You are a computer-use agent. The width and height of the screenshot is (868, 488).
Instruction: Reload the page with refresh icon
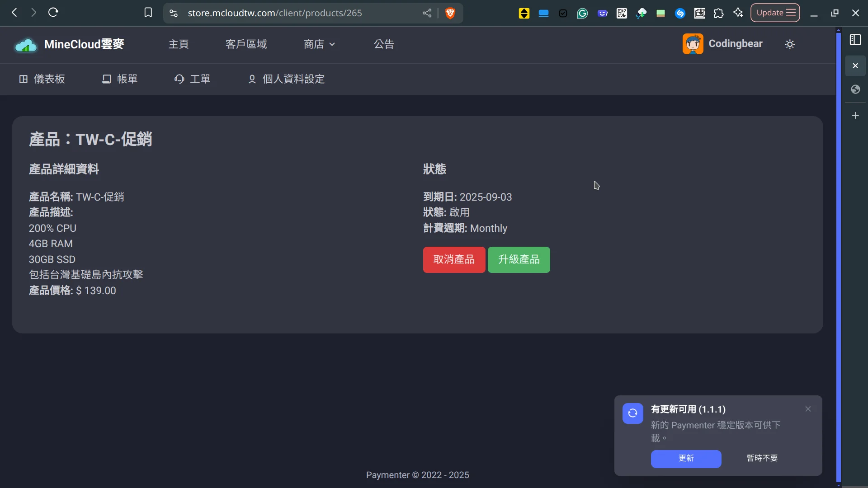pyautogui.click(x=53, y=13)
